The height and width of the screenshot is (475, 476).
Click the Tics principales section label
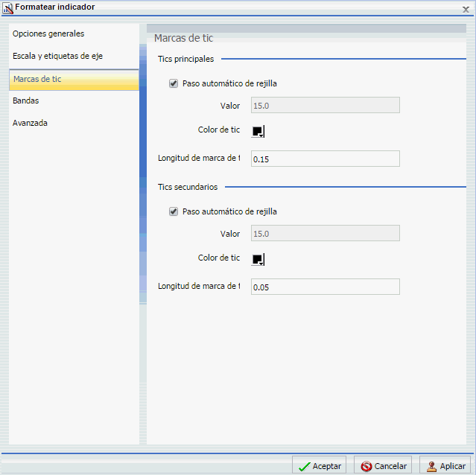(x=185, y=59)
